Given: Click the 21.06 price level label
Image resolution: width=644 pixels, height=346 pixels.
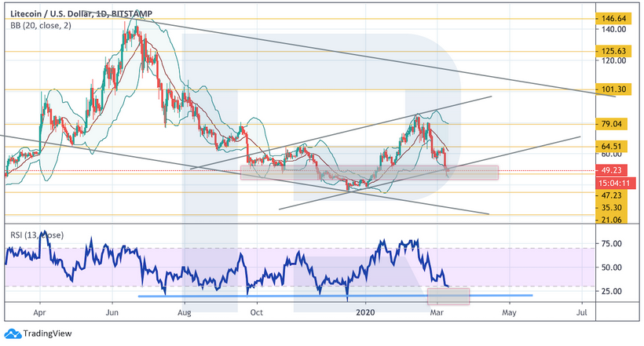Looking at the screenshot, I should 610,220.
